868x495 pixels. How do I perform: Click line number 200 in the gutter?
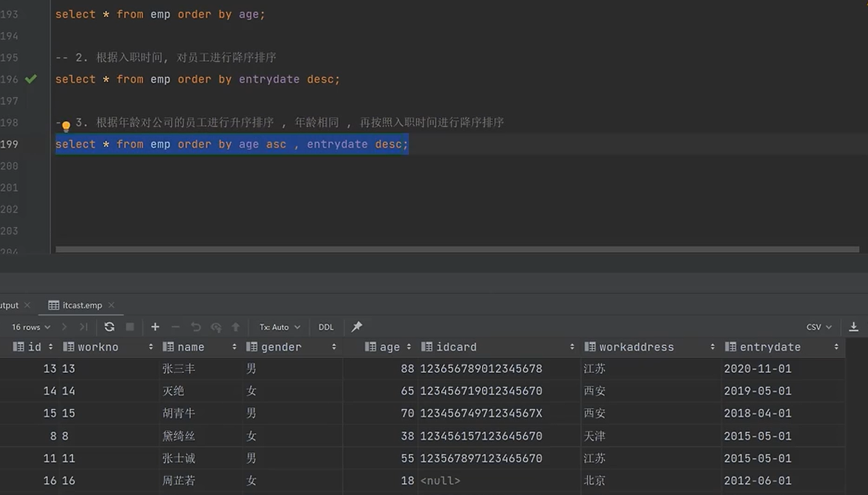[x=9, y=166]
